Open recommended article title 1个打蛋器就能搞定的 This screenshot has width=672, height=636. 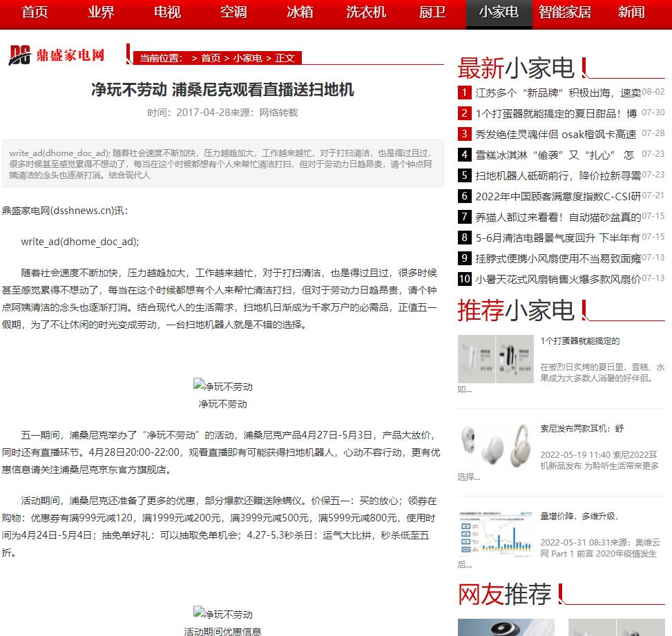tap(580, 341)
